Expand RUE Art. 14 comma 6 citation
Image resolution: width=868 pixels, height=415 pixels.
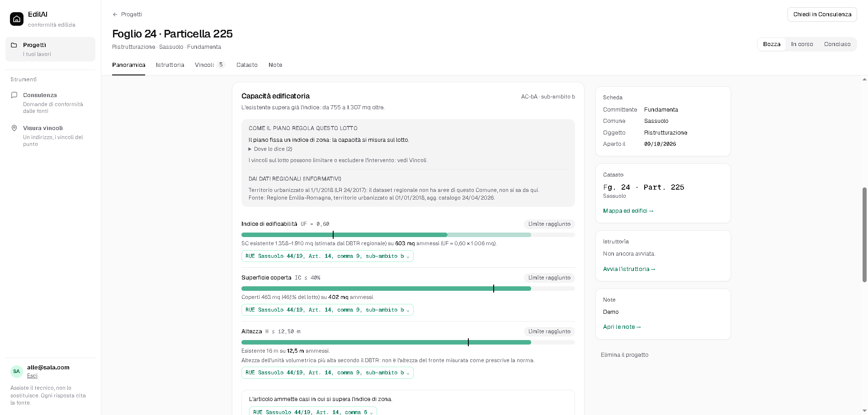point(313,411)
